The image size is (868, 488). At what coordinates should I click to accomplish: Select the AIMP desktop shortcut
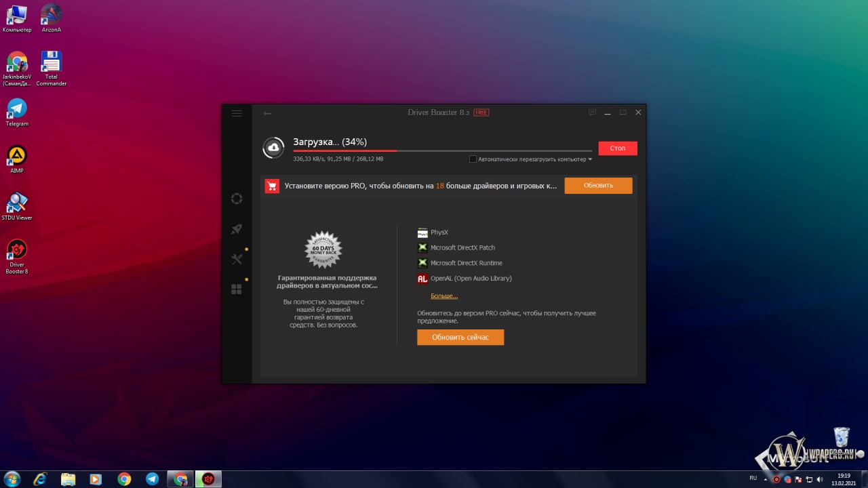pyautogui.click(x=17, y=159)
